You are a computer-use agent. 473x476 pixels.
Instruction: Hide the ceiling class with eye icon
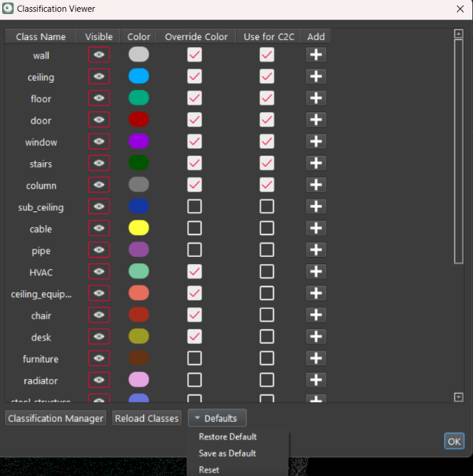coord(99,77)
